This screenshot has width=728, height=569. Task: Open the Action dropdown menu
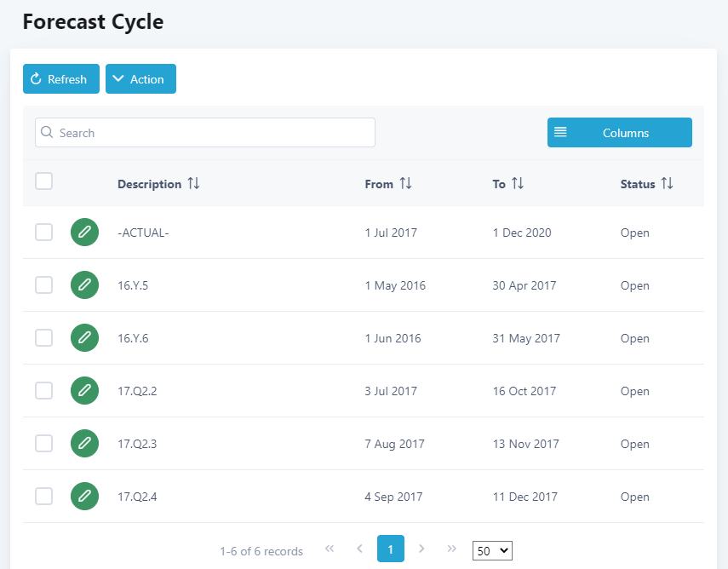[140, 79]
